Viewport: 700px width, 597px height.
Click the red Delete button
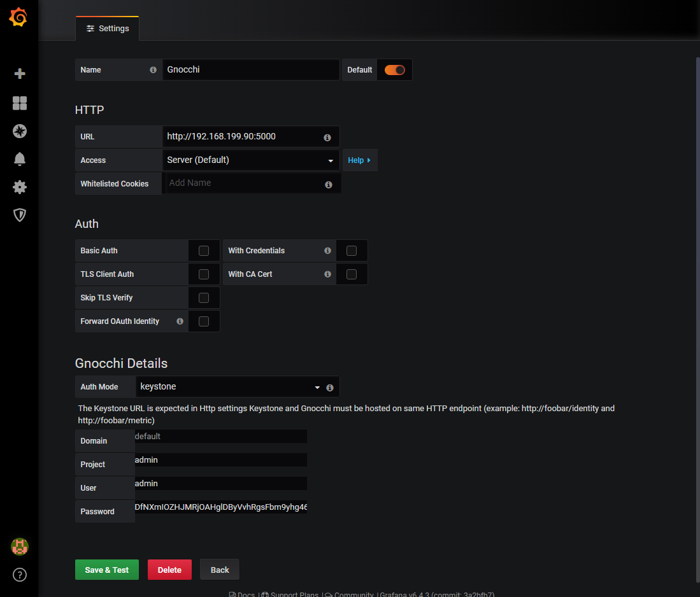tap(169, 570)
